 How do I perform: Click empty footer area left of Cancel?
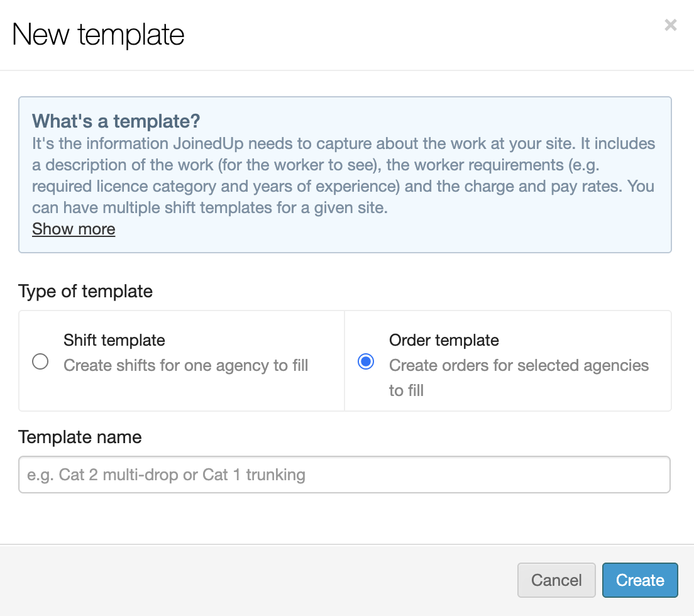(251, 580)
